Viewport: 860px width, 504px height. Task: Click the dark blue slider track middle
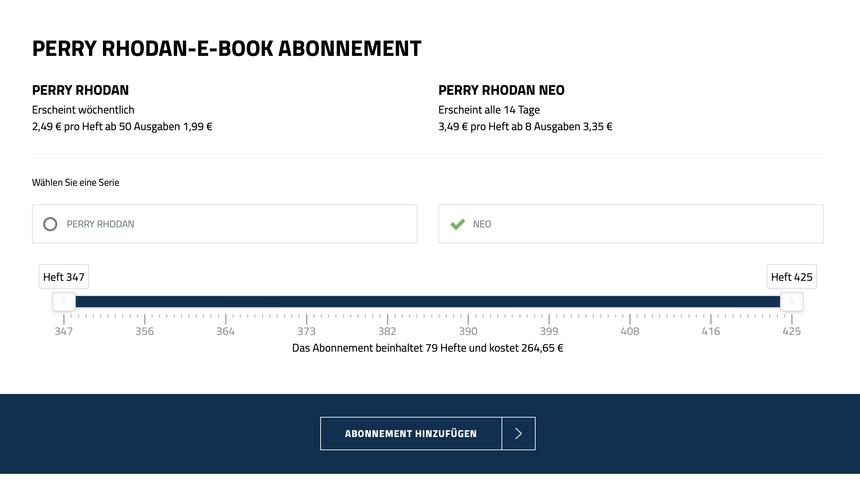[x=428, y=302]
